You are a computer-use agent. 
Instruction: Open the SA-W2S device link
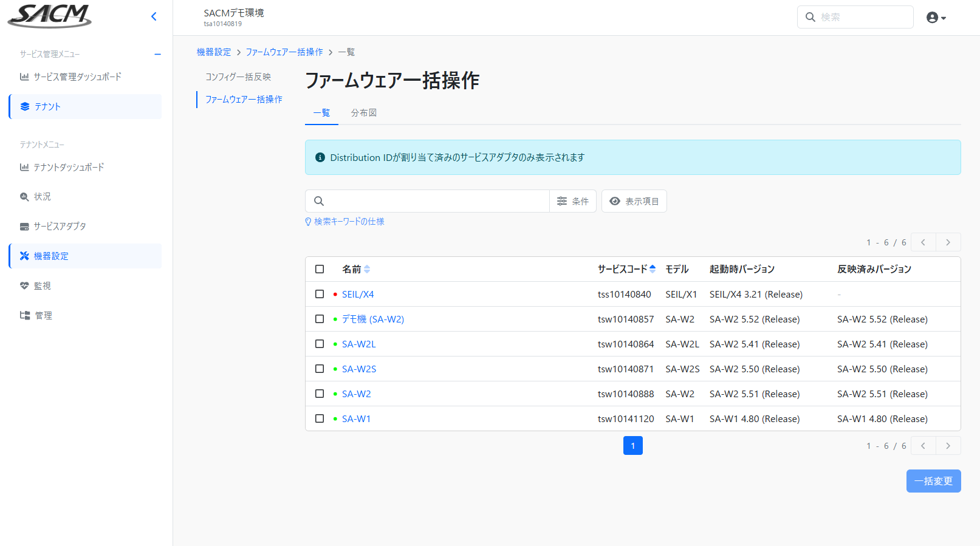point(359,369)
